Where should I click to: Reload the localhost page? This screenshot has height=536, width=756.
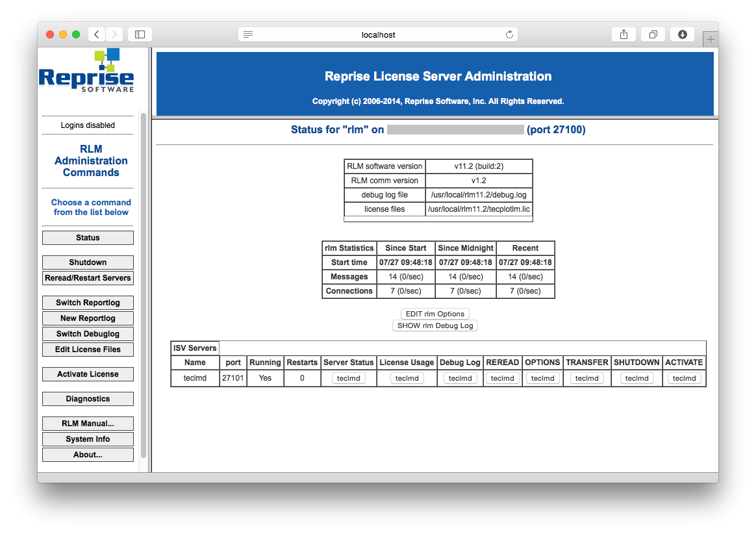pos(509,34)
